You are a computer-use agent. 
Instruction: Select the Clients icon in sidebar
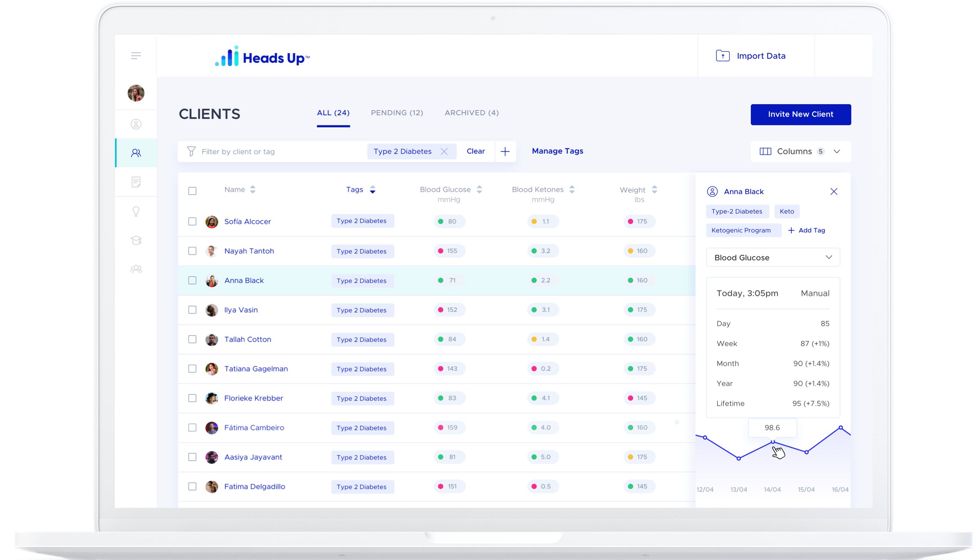[136, 153]
